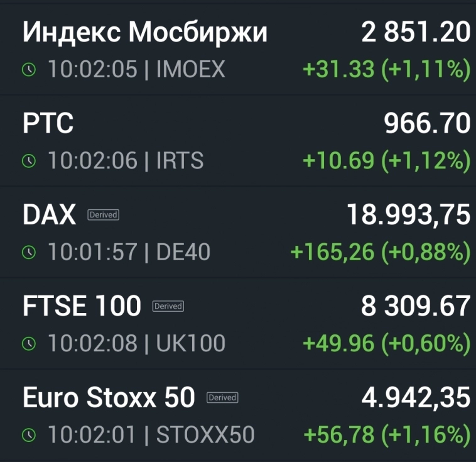The image size is (476, 462).
Task: Click the IMOEX ticker symbol
Action: 190,70
